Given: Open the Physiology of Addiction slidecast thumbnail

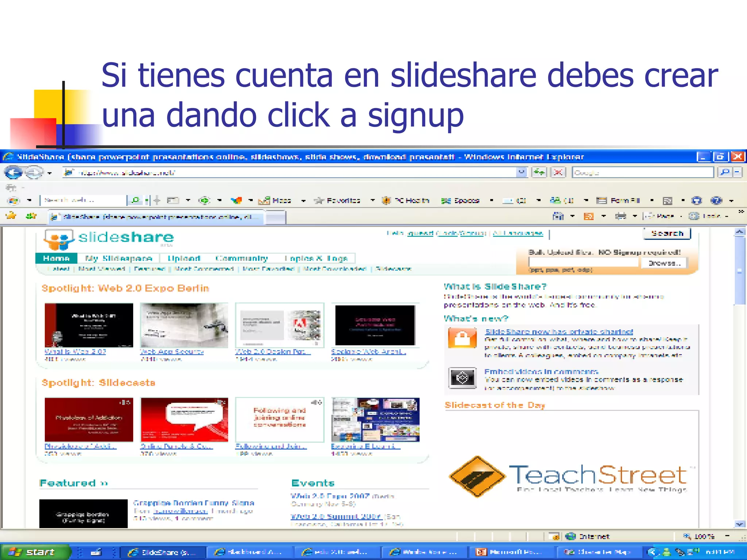Looking at the screenshot, I should [x=89, y=420].
